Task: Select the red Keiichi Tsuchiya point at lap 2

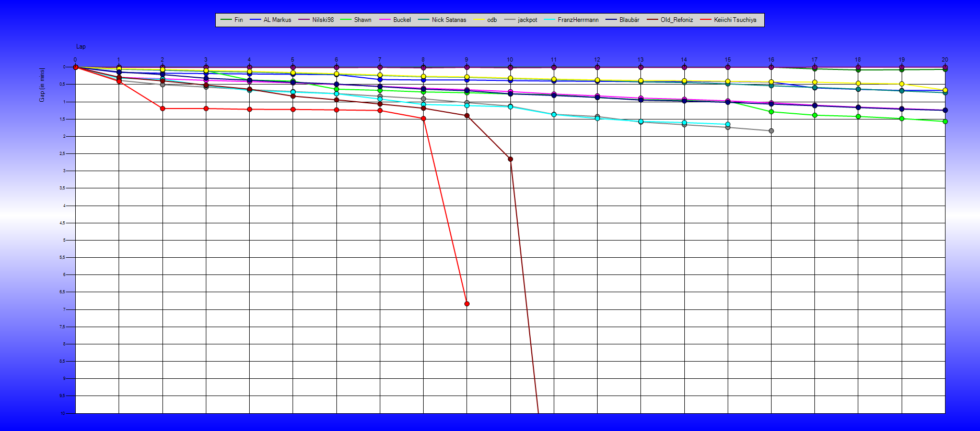Action: 162,109
